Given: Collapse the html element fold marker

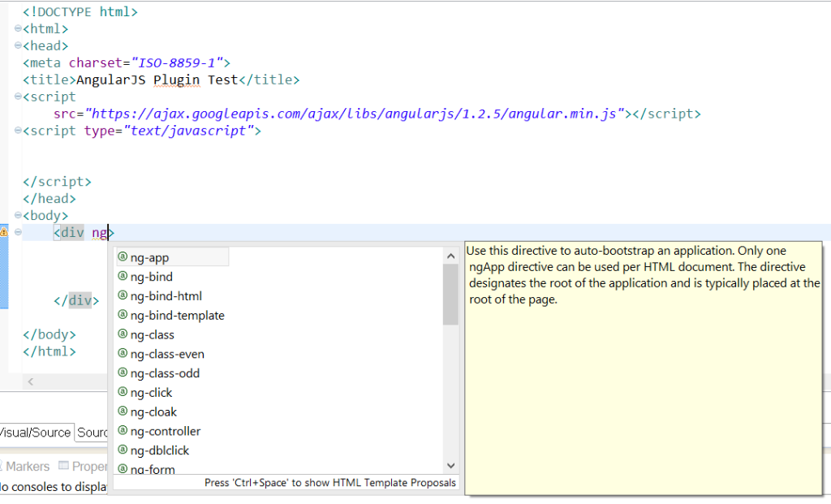Looking at the screenshot, I should click(16, 28).
